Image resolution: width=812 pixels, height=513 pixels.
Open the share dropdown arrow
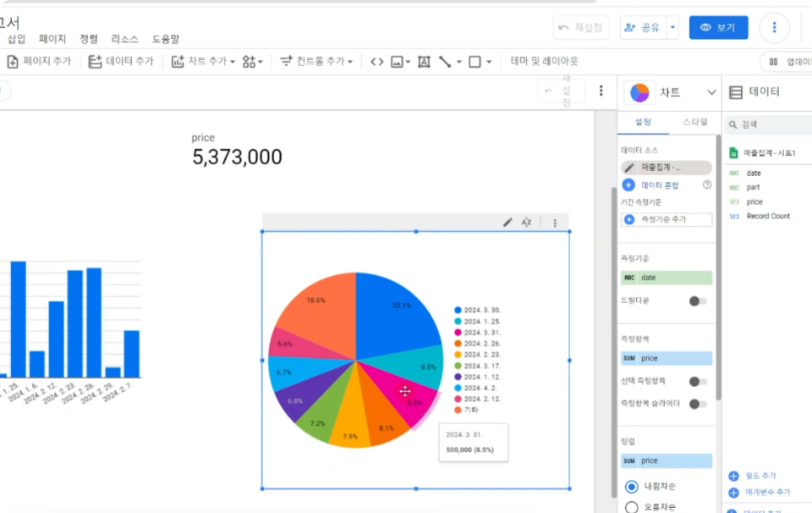(x=672, y=27)
